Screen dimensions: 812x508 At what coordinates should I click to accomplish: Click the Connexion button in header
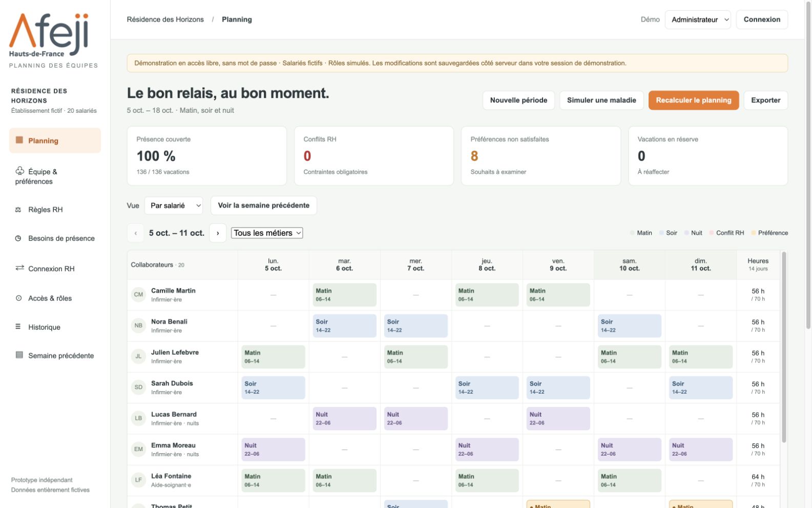point(762,19)
